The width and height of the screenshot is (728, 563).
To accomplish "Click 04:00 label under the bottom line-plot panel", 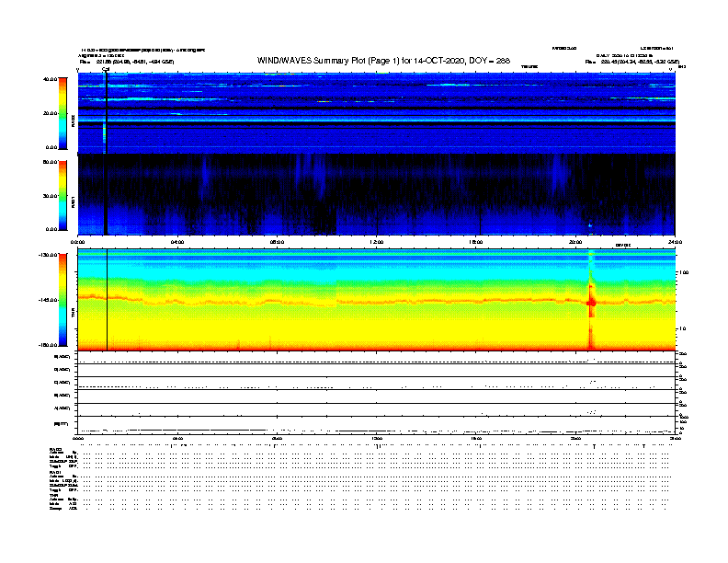I will coord(177,439).
